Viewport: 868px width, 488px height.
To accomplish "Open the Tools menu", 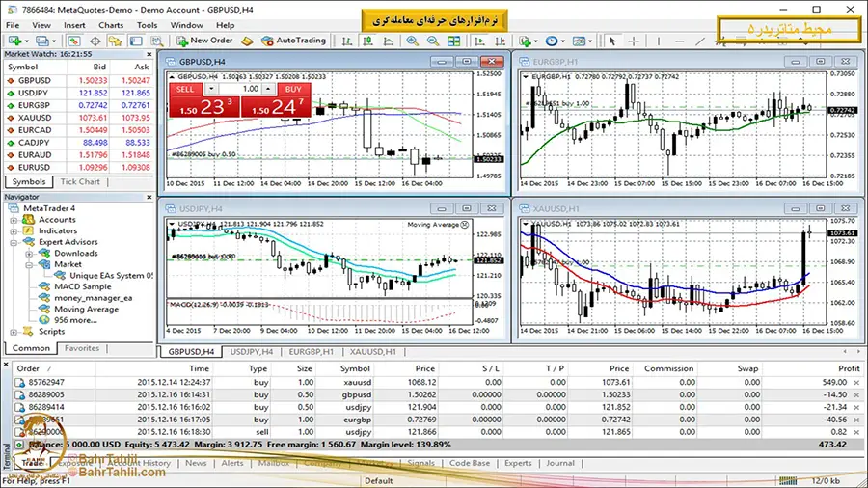I will pyautogui.click(x=147, y=25).
